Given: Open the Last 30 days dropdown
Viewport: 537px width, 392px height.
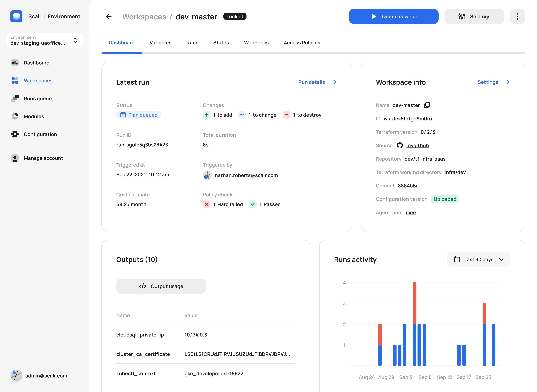Looking at the screenshot, I should click(478, 259).
